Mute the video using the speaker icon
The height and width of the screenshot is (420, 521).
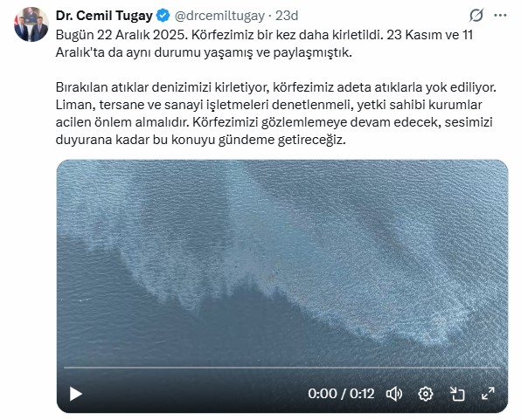pyautogui.click(x=394, y=394)
